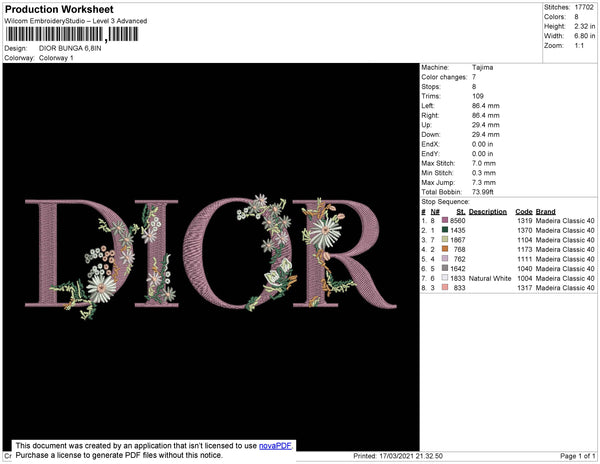Image resolution: width=600 pixels, height=464 pixels.
Task: Choose the gray swatch, code 1040
Action: click(445, 268)
